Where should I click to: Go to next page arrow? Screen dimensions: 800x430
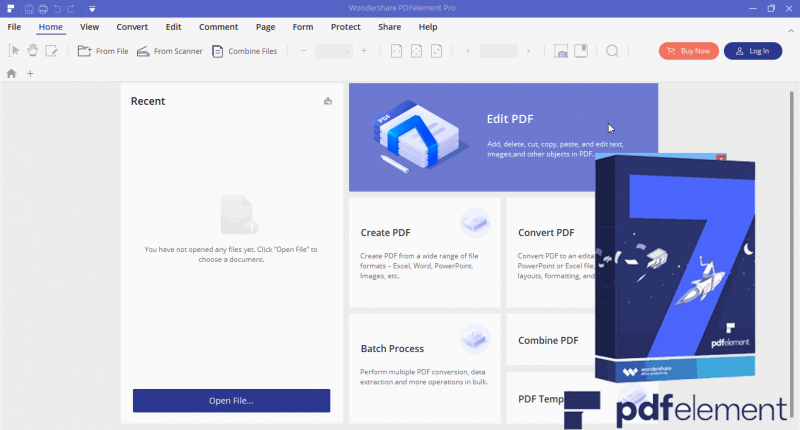point(528,51)
